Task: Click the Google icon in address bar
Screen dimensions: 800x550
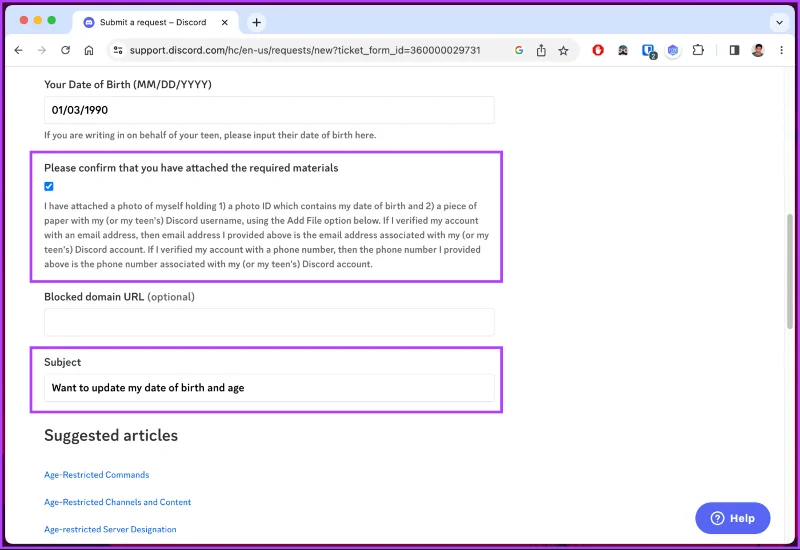Action: 519,50
